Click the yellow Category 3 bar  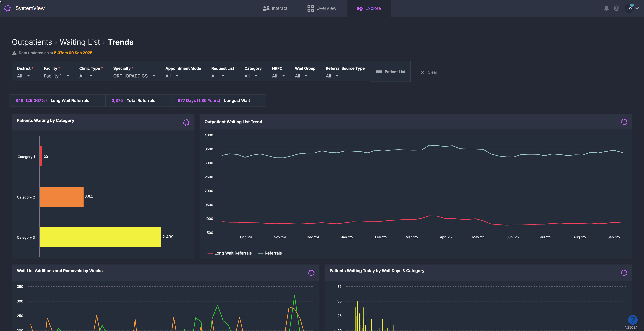(x=100, y=237)
